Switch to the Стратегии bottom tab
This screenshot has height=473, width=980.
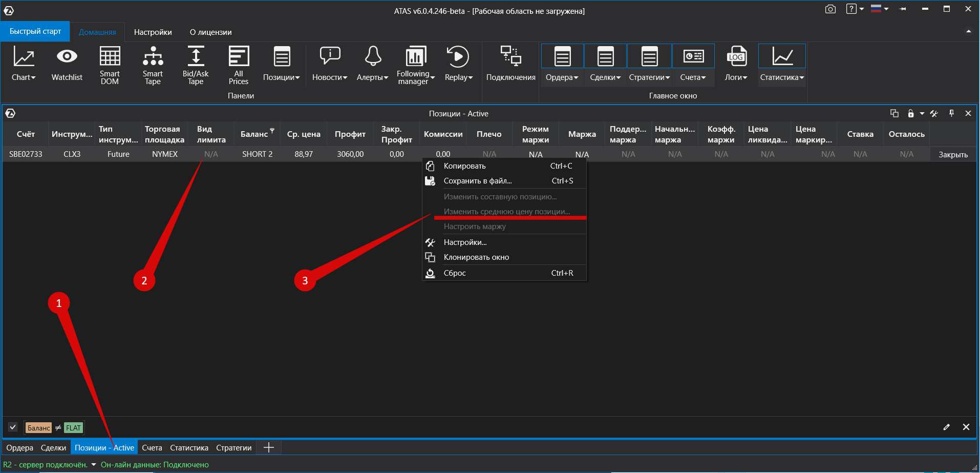(x=234, y=448)
